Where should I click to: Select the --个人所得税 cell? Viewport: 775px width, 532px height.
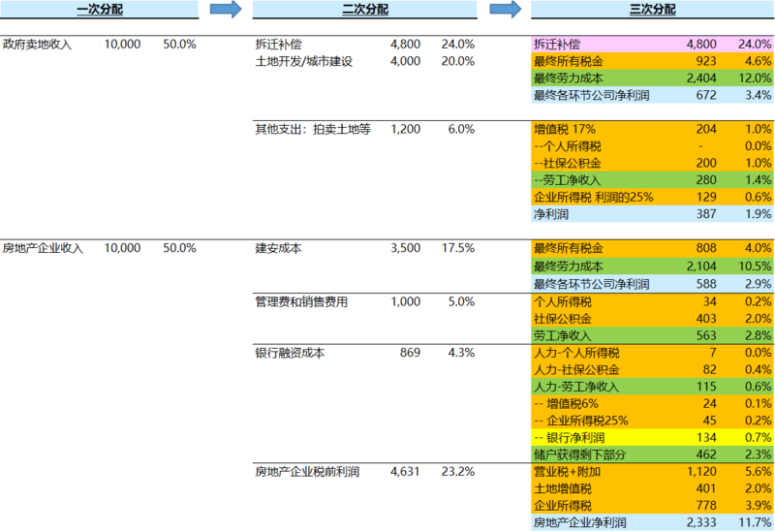pos(568,146)
